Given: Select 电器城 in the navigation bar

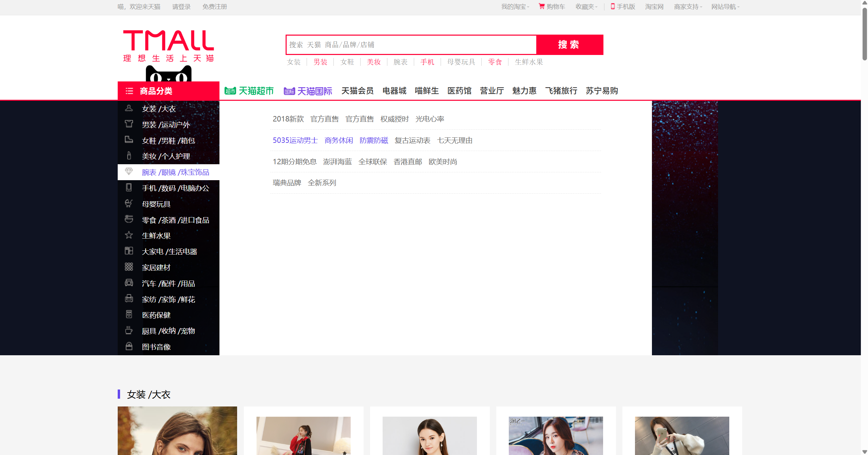Looking at the screenshot, I should [394, 91].
